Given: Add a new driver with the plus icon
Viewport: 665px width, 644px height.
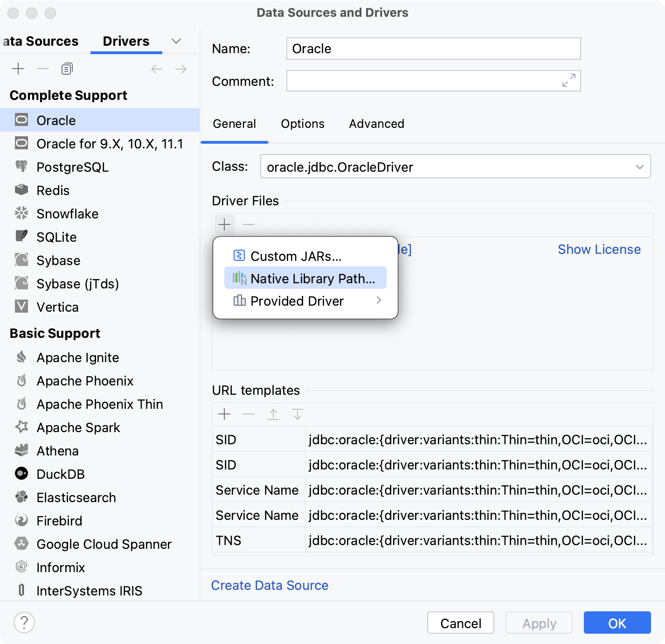Looking at the screenshot, I should 18,68.
